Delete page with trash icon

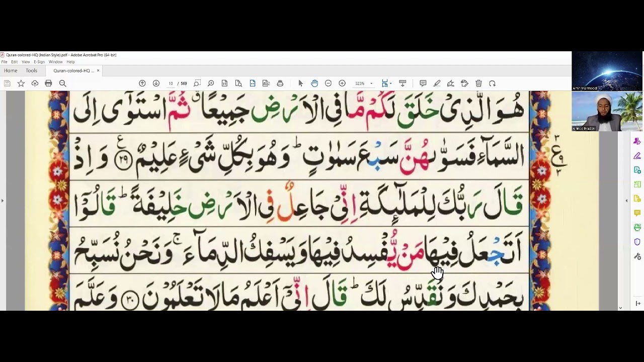click(x=478, y=83)
